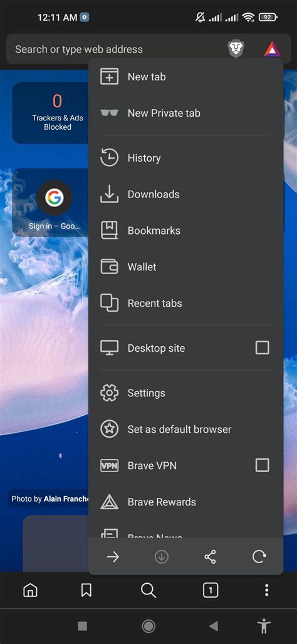Open the Sign in – Google shortcut tile
Viewport: 297px width, 644px height.
click(54, 203)
